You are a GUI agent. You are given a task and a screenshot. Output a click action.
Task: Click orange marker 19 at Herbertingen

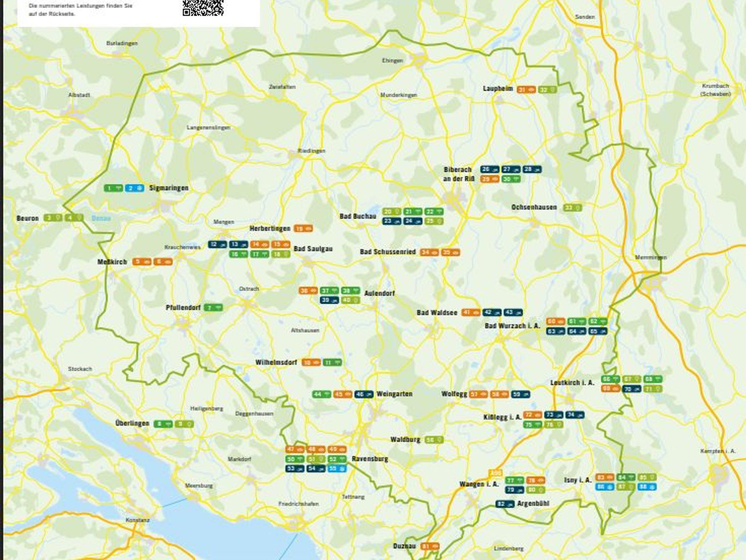[303, 229]
